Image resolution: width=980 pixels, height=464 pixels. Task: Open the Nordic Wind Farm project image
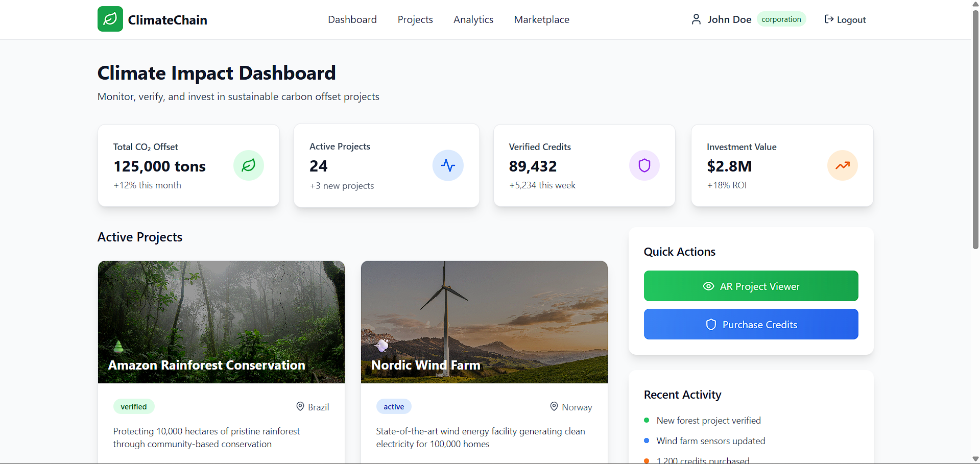click(484, 322)
